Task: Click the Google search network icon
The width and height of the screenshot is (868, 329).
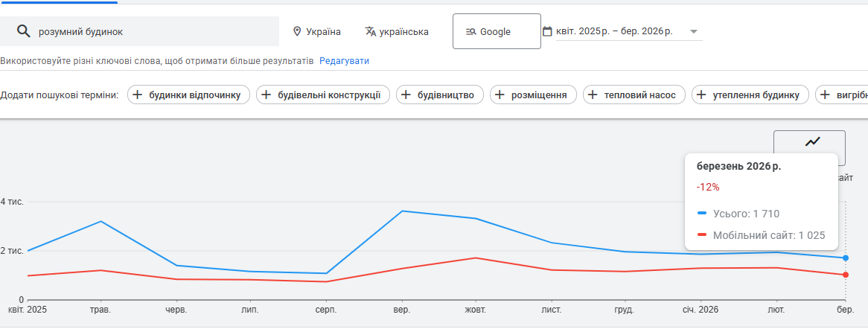Action: tap(470, 32)
